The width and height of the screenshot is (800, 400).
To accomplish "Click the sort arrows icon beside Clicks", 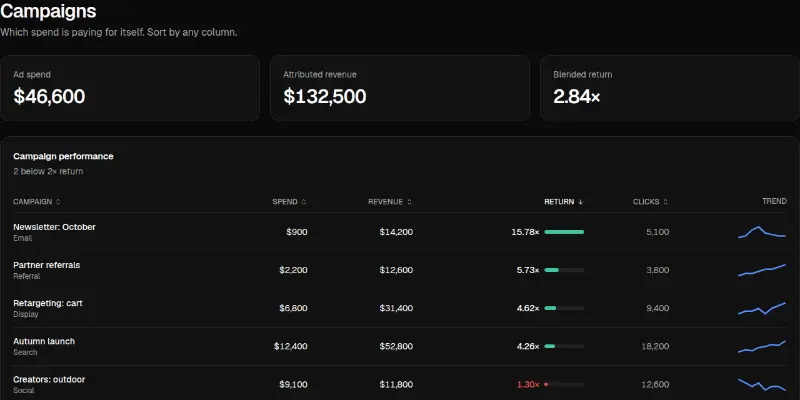I will [665, 202].
